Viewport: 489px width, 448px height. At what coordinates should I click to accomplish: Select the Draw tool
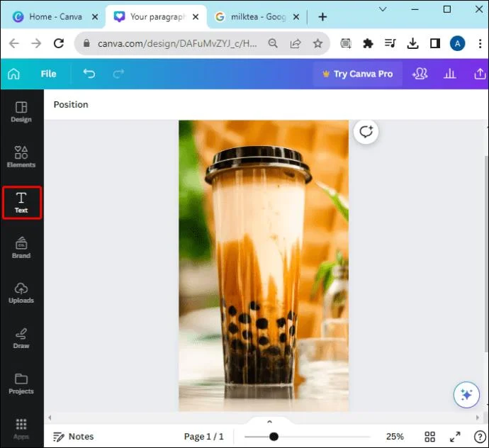[21, 339]
